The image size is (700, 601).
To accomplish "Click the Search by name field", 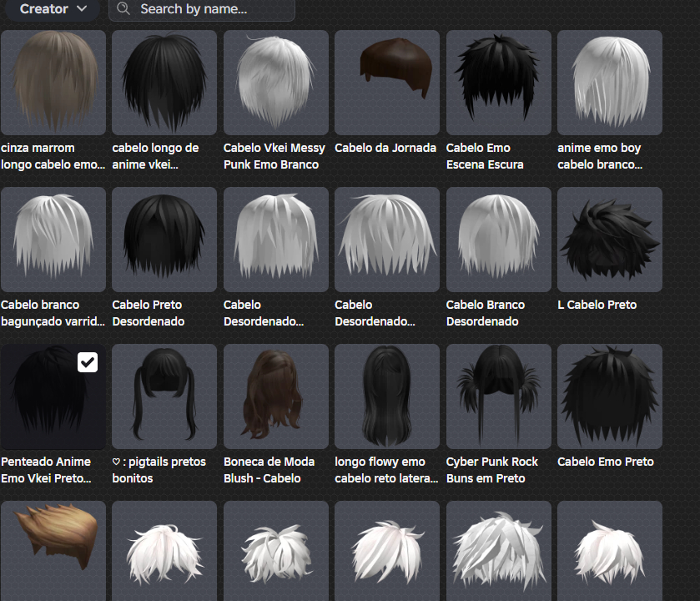I will point(202,9).
